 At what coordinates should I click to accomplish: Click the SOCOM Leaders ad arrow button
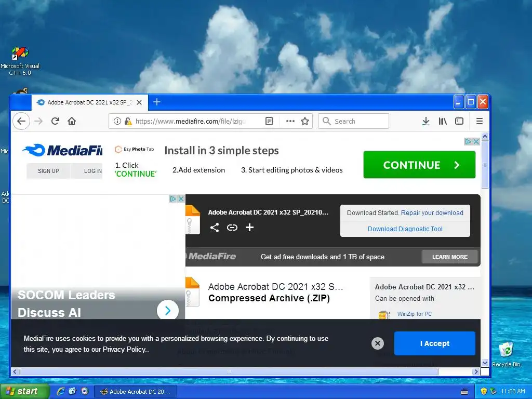coord(168,311)
